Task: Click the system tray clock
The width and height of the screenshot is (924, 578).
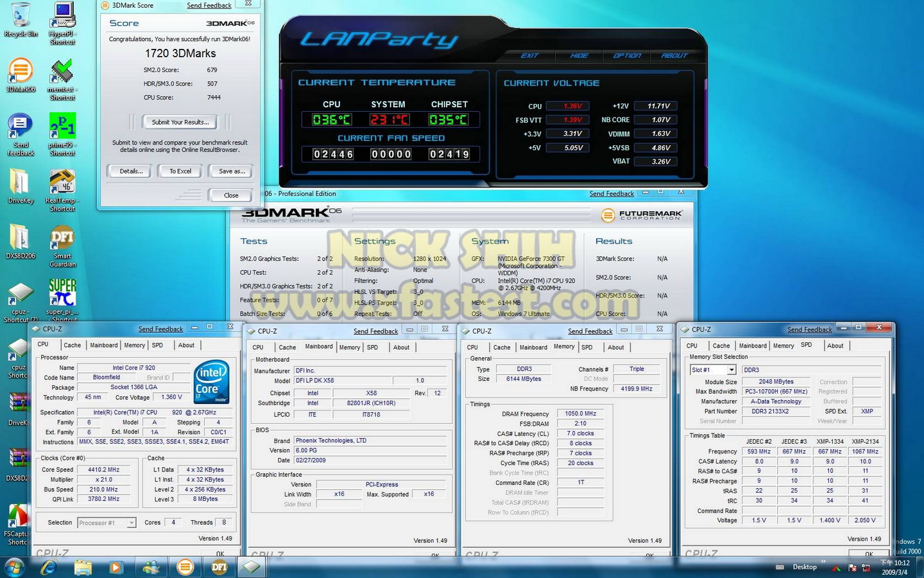Action: pos(894,567)
